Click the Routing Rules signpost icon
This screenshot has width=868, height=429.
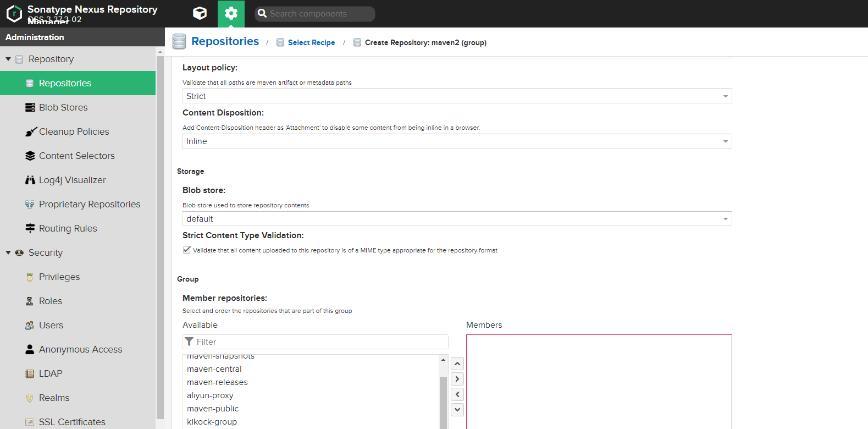pos(30,228)
